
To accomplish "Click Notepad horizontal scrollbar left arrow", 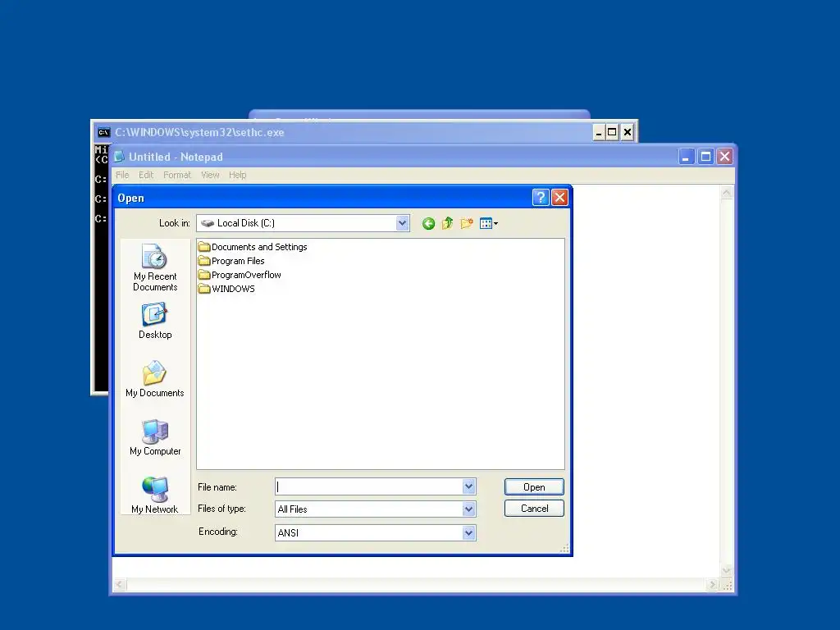I will [120, 584].
